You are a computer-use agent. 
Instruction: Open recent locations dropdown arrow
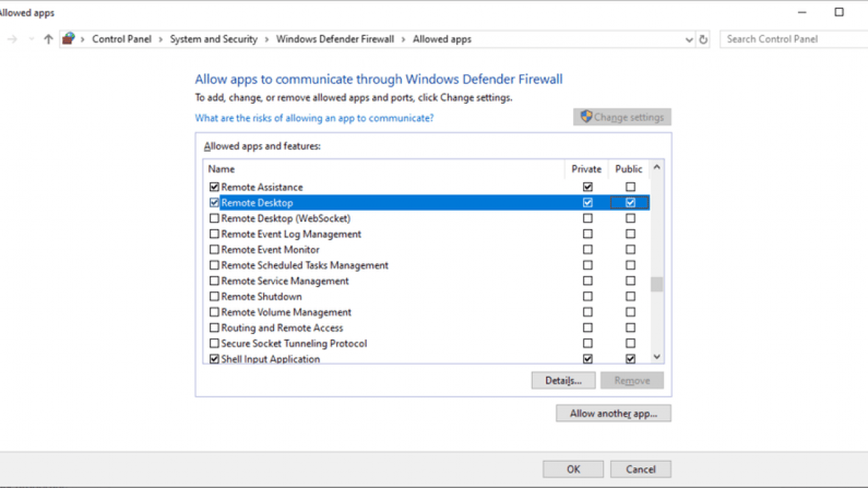pyautogui.click(x=31, y=39)
